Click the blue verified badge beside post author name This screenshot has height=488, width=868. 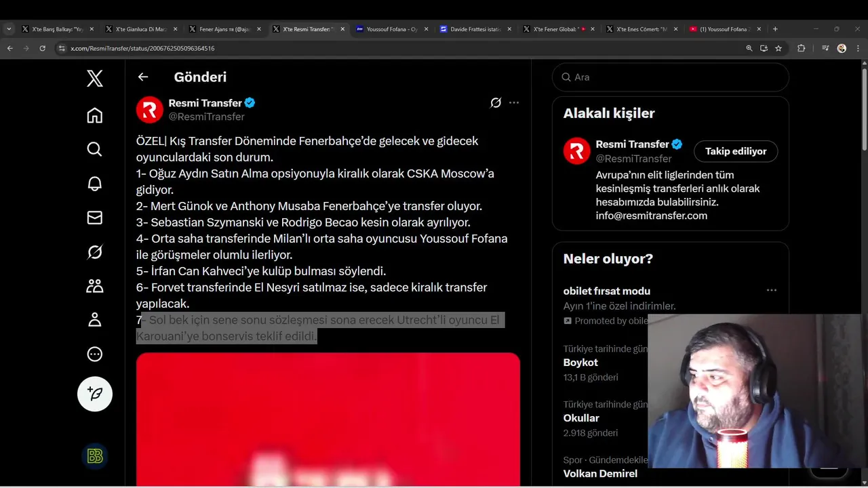click(x=250, y=103)
